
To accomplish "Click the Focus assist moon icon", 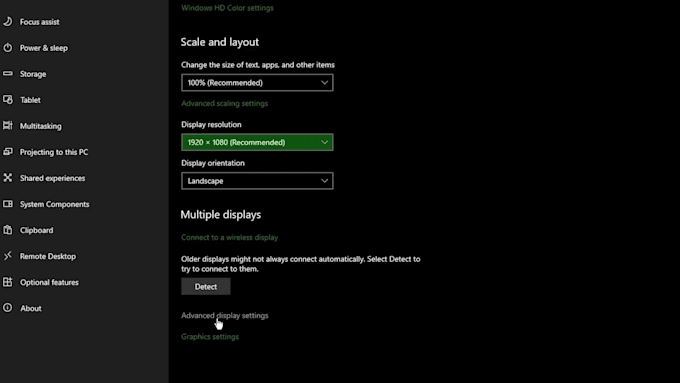I will coord(8,21).
